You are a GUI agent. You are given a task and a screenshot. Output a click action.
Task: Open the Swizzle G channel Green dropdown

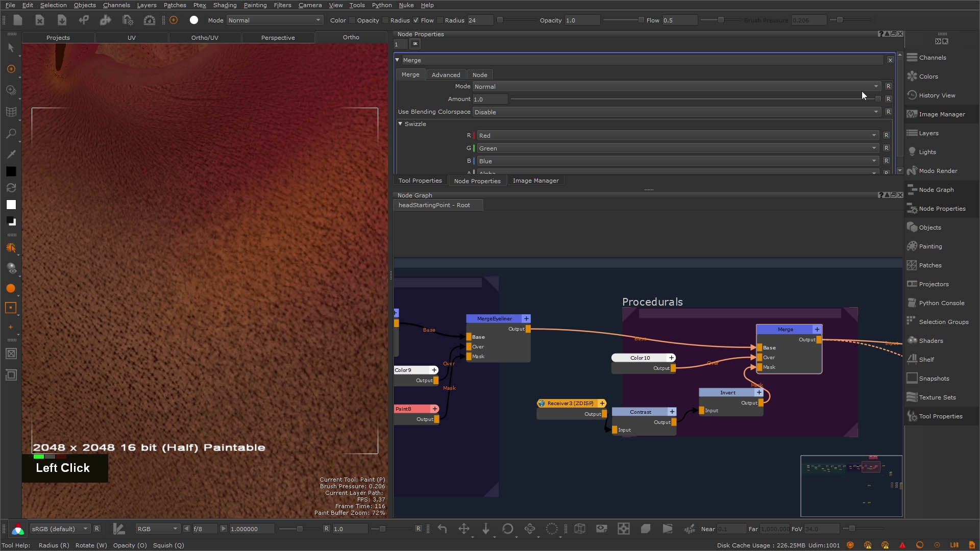point(677,148)
